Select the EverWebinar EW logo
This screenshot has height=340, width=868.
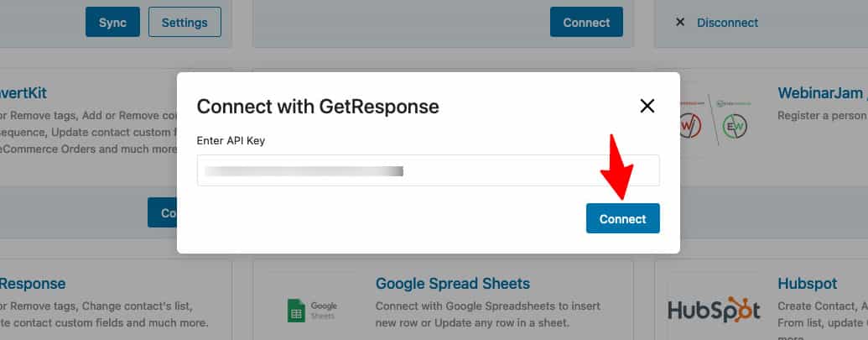coord(735,126)
